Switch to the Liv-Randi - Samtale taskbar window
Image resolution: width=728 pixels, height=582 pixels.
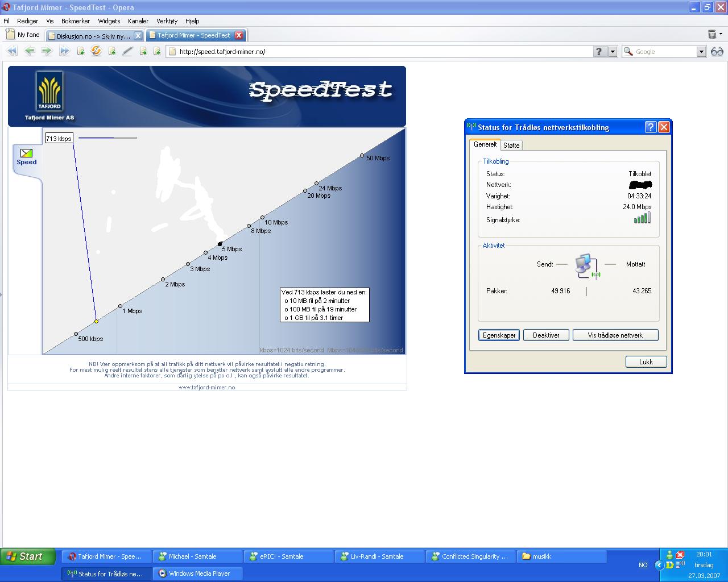(379, 556)
